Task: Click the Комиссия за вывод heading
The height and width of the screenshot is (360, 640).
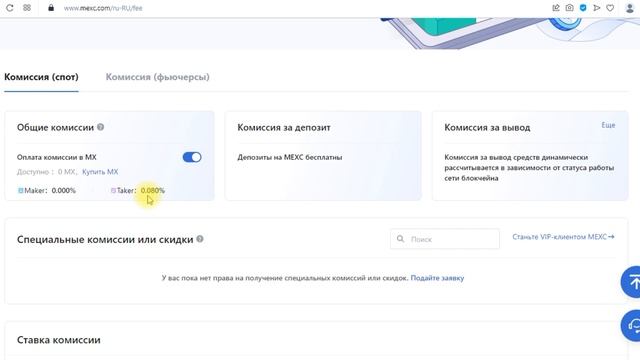Action: (487, 127)
